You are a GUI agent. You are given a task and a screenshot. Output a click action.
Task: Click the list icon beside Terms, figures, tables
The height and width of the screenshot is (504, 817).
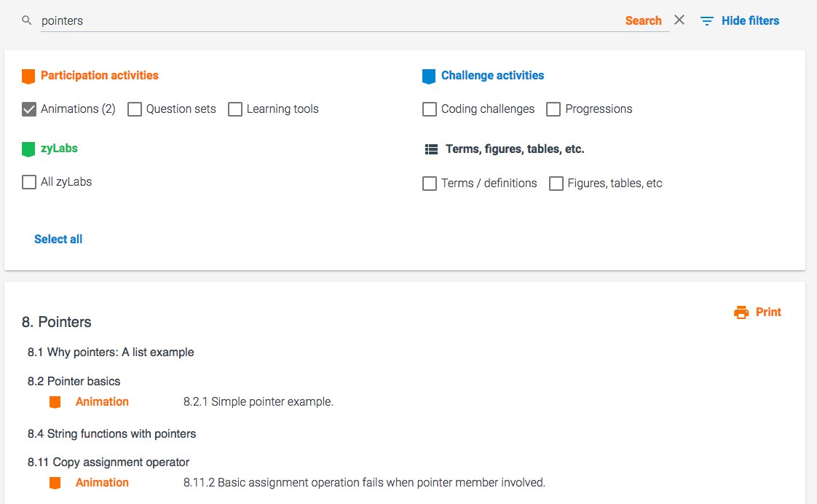[x=431, y=149]
